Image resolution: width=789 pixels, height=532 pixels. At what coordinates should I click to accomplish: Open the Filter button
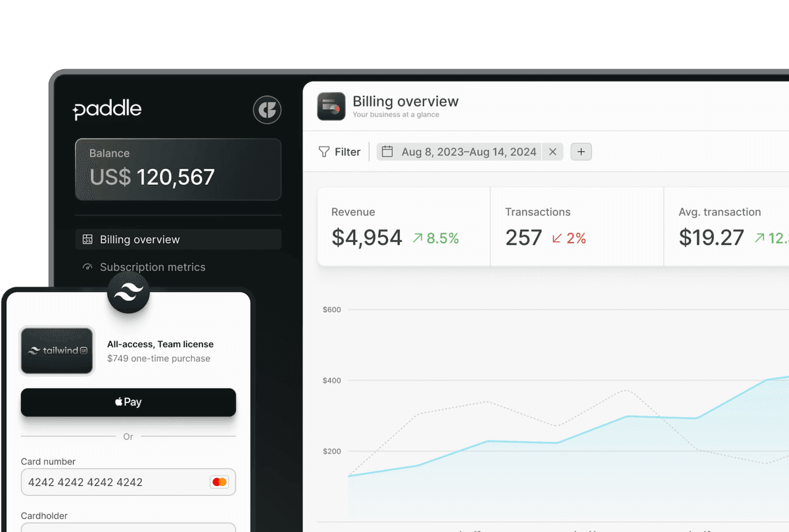click(339, 152)
